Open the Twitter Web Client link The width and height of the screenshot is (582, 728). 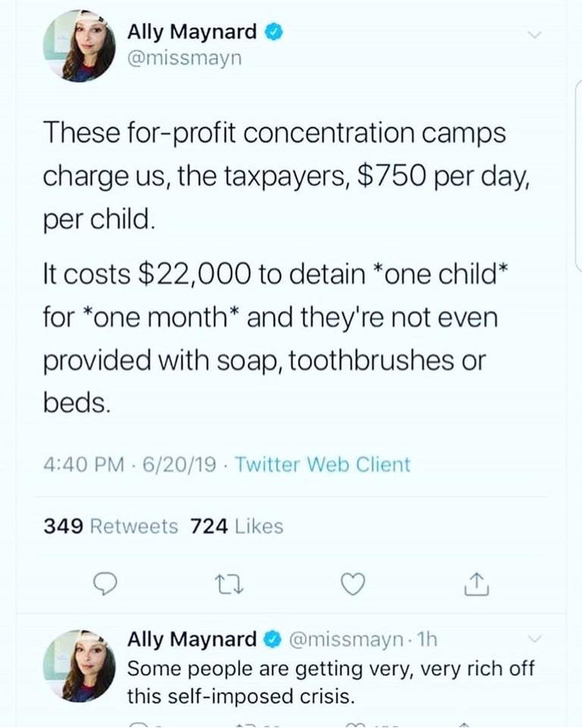323,464
